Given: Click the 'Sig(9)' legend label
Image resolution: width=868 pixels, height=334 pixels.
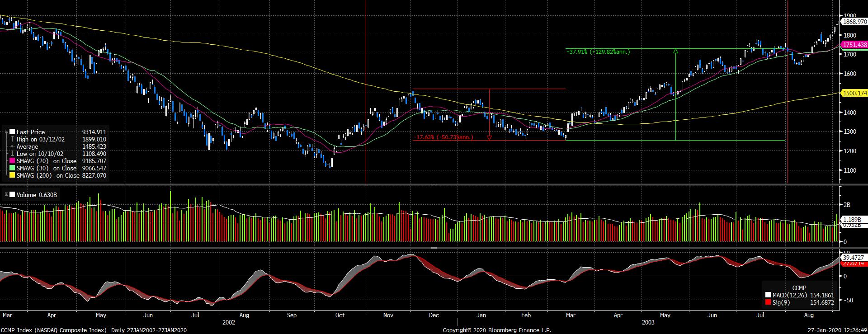Looking at the screenshot, I should point(781,302).
